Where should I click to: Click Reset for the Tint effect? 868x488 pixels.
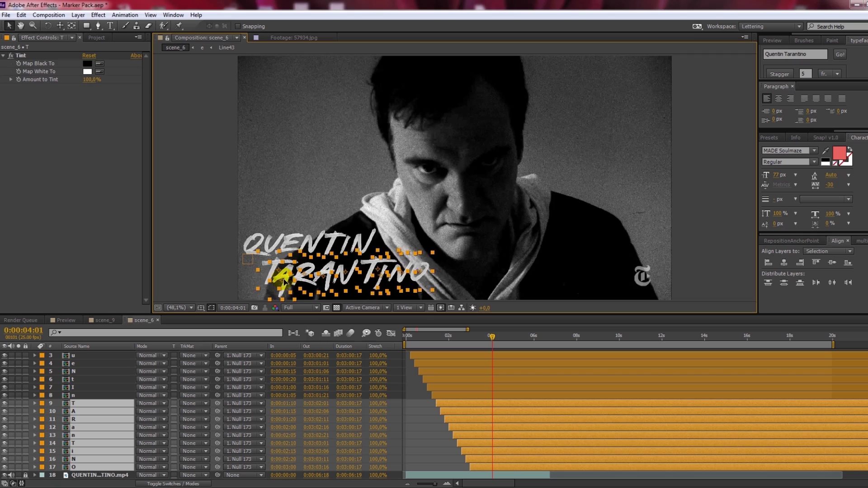[89, 56]
